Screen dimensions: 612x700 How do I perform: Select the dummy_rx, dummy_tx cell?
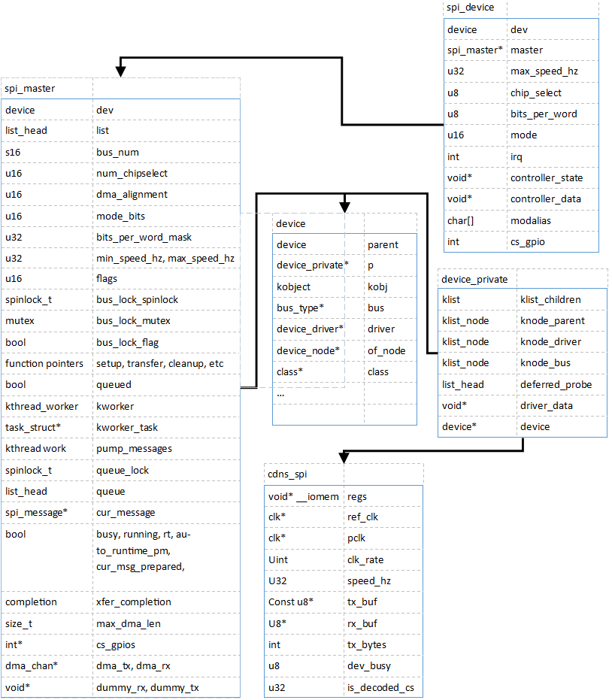147,687
